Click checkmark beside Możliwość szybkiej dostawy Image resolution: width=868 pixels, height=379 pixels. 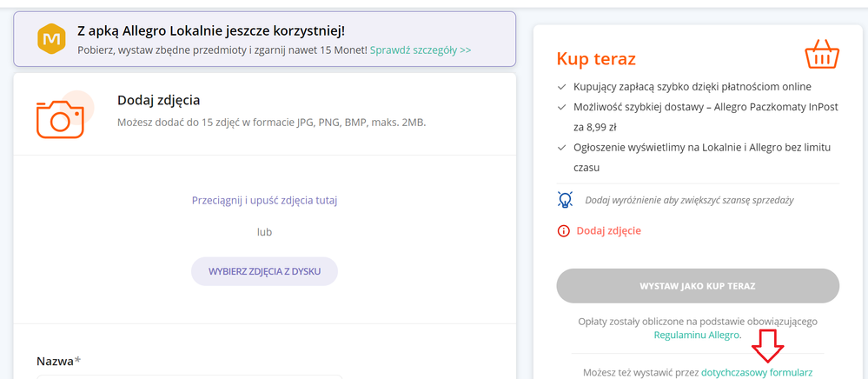pos(562,107)
